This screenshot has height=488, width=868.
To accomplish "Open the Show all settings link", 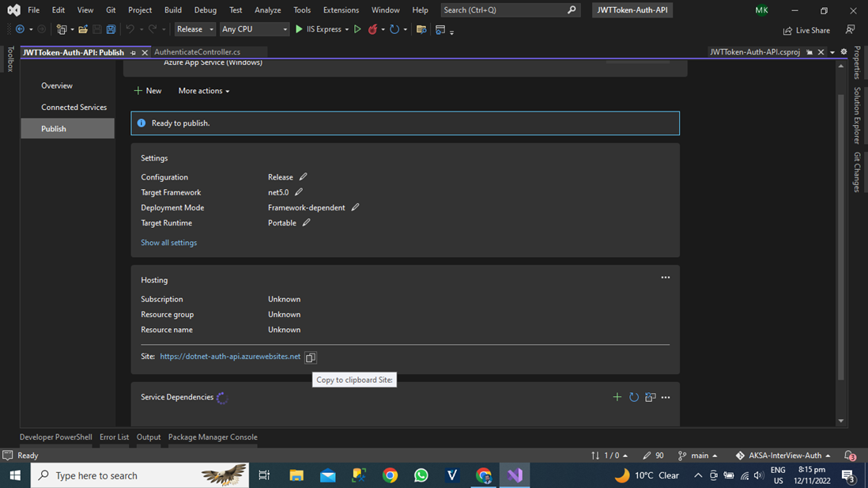I will pos(168,242).
